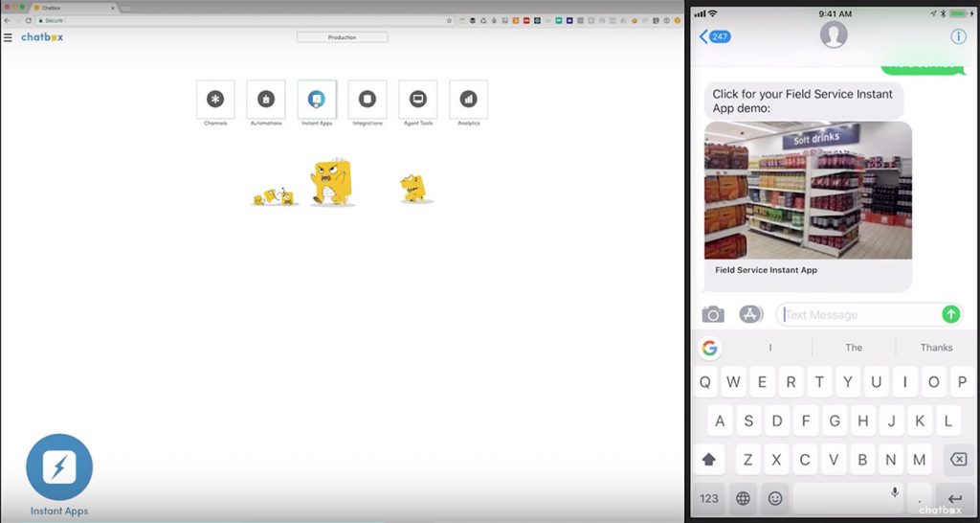Click the browser back arrow
Viewport: 980px width, 523px height.
point(7,21)
